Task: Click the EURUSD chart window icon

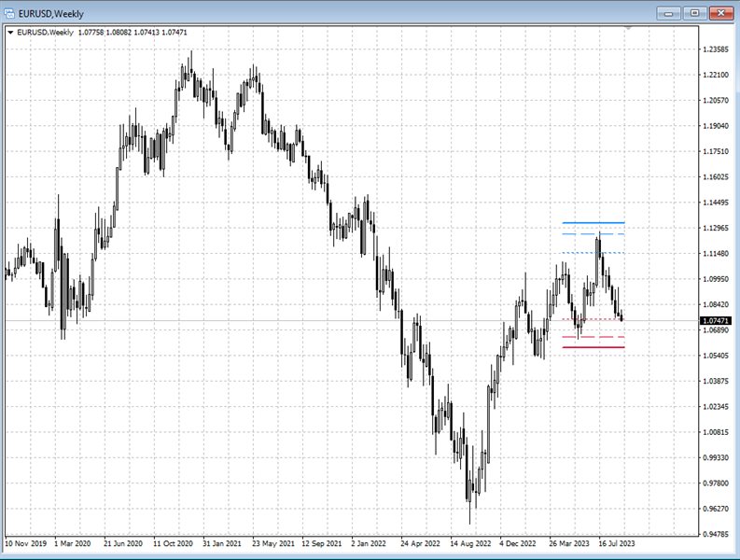Action: pyautogui.click(x=9, y=13)
